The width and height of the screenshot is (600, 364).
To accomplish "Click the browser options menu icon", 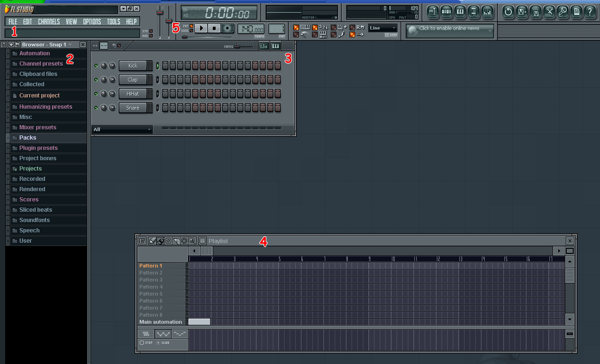I will [4, 45].
